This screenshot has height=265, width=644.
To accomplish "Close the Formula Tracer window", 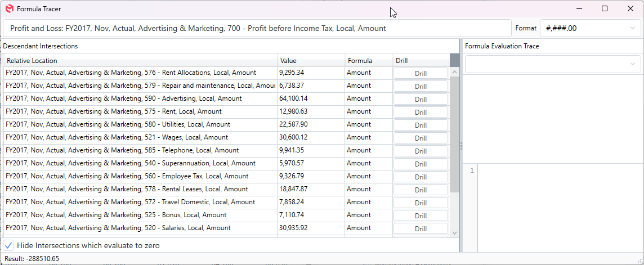I will pyautogui.click(x=630, y=9).
